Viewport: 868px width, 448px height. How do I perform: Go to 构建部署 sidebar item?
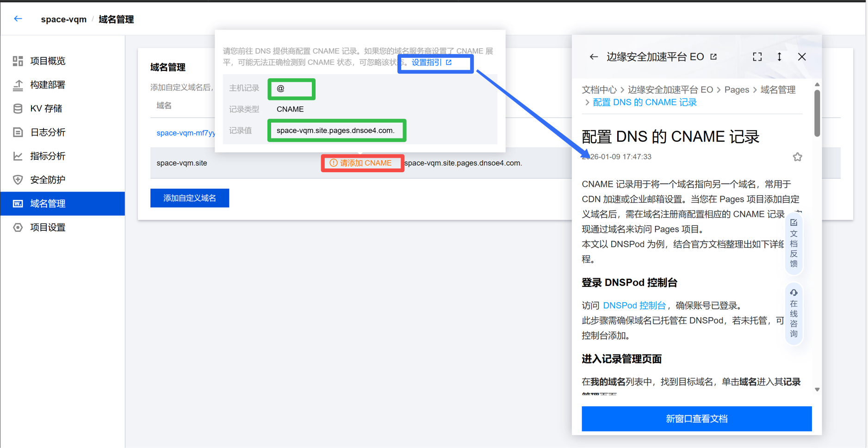[x=48, y=85]
